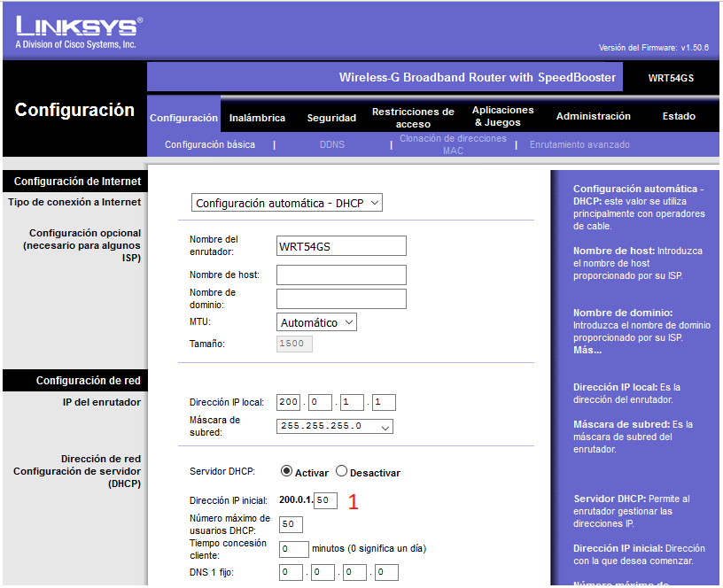Viewport: 723px width, 588px height.
Task: Click third octet of DNS 1 fijo
Action: [x=354, y=572]
